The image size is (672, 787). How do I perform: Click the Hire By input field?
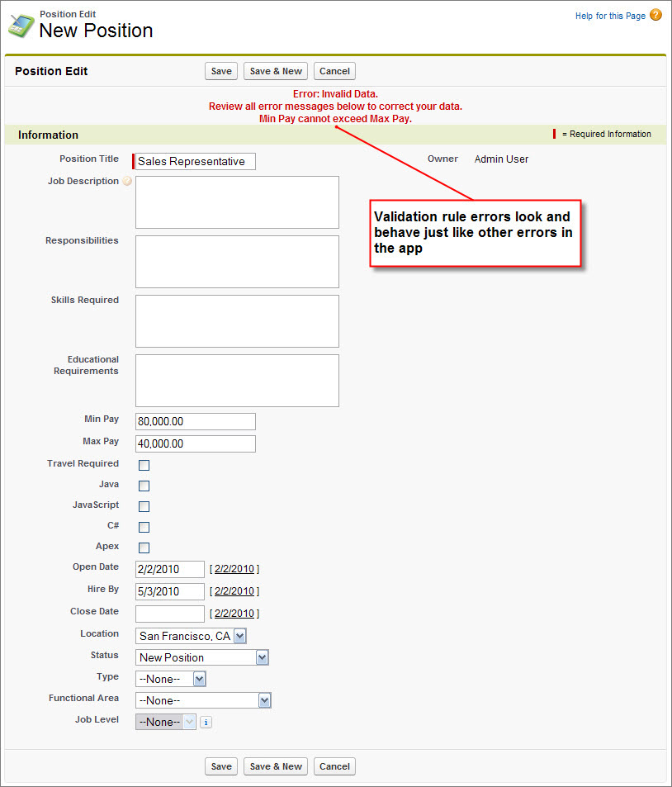tap(170, 591)
